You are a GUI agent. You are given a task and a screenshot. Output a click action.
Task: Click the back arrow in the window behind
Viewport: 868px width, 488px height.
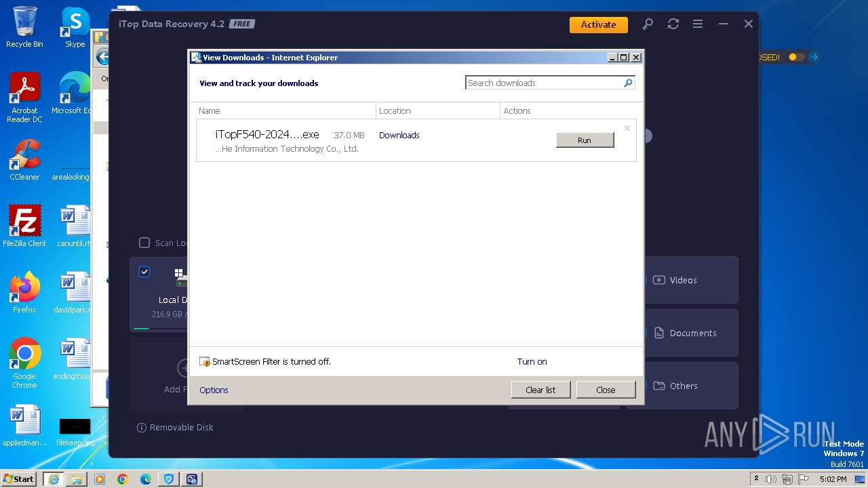[x=102, y=57]
